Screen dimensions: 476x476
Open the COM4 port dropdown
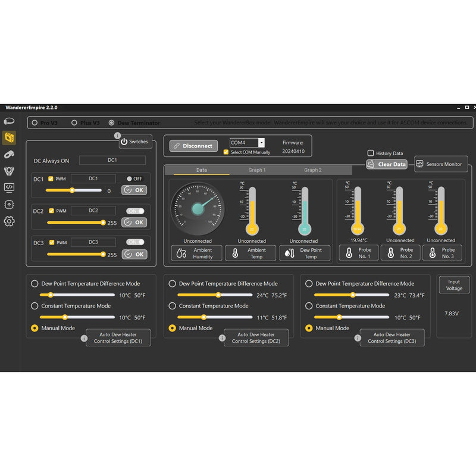(x=261, y=142)
